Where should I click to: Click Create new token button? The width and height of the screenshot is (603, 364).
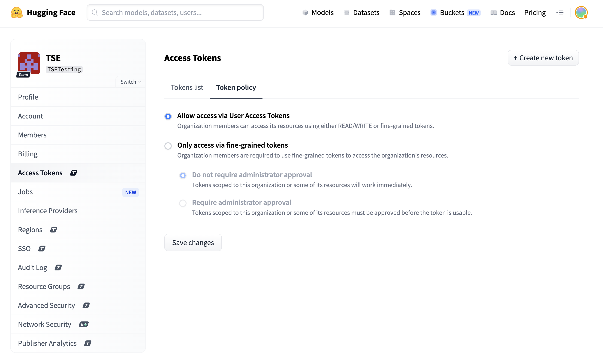click(543, 58)
